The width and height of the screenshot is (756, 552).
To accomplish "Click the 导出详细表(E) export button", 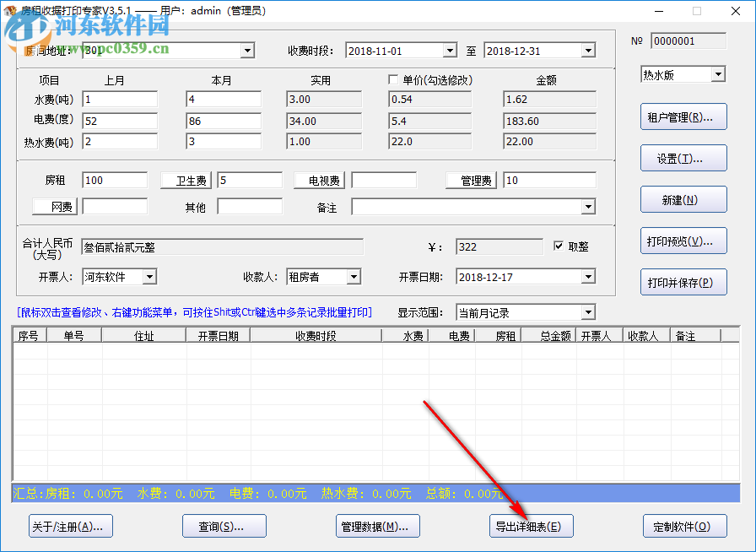I will click(531, 525).
